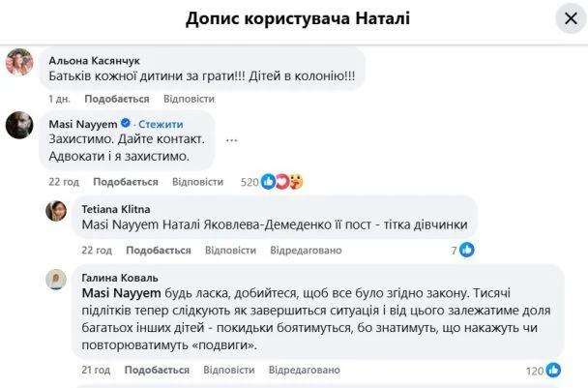The width and height of the screenshot is (588, 388).
Task: Open Альона Касянчук's profile picture
Action: pos(21,63)
